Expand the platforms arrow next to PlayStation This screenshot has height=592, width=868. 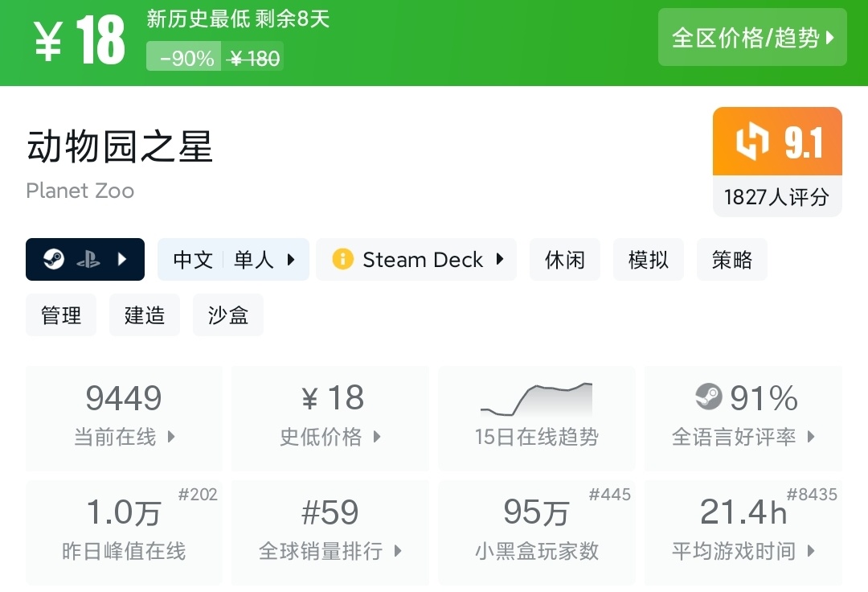122,260
